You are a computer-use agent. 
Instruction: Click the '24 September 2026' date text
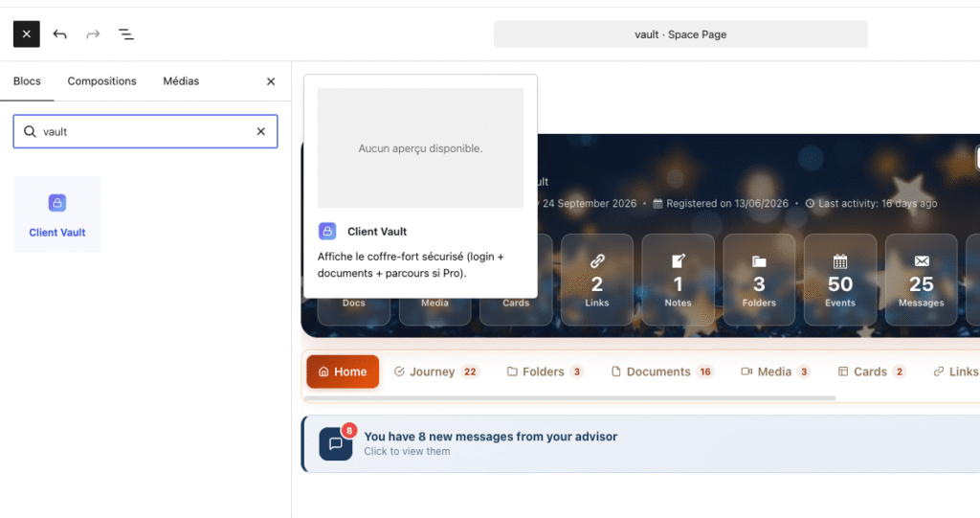coord(590,203)
